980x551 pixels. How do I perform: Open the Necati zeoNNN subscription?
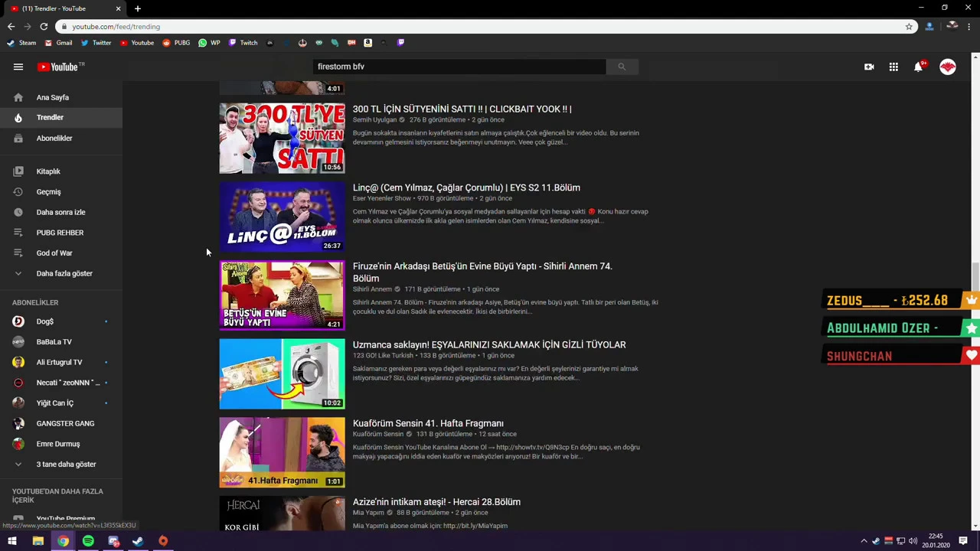click(61, 383)
